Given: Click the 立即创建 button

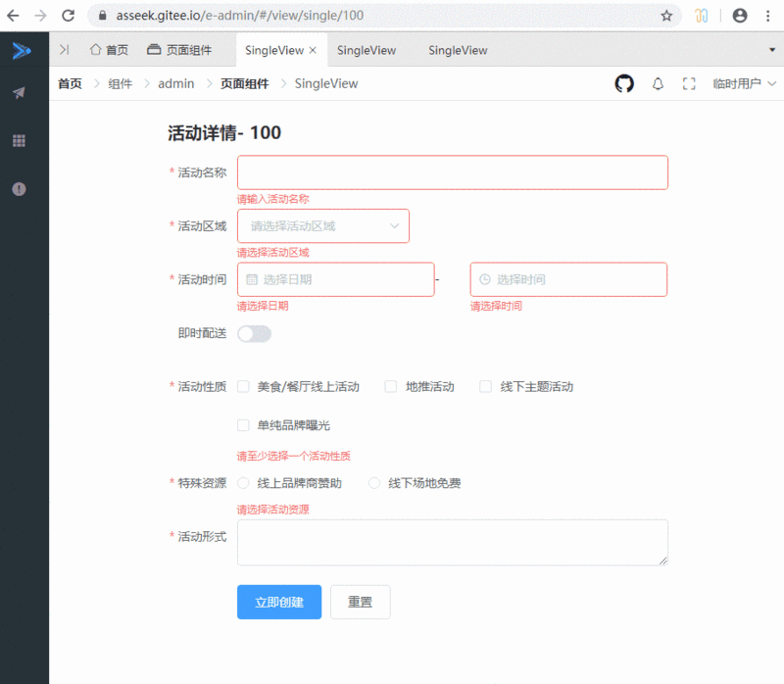Looking at the screenshot, I should click(279, 602).
